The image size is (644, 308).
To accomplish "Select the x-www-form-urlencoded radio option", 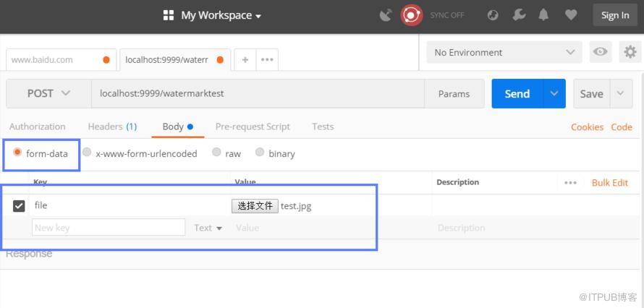I will [x=87, y=153].
